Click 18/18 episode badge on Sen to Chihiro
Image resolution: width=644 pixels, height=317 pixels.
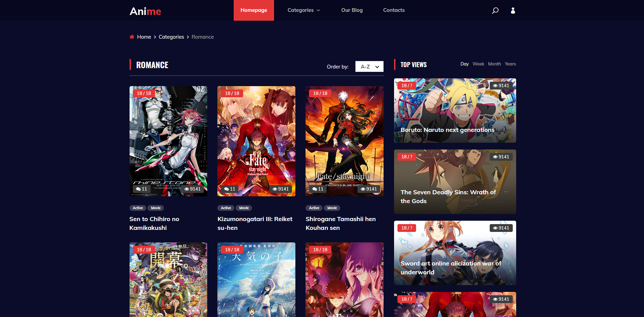click(x=144, y=93)
